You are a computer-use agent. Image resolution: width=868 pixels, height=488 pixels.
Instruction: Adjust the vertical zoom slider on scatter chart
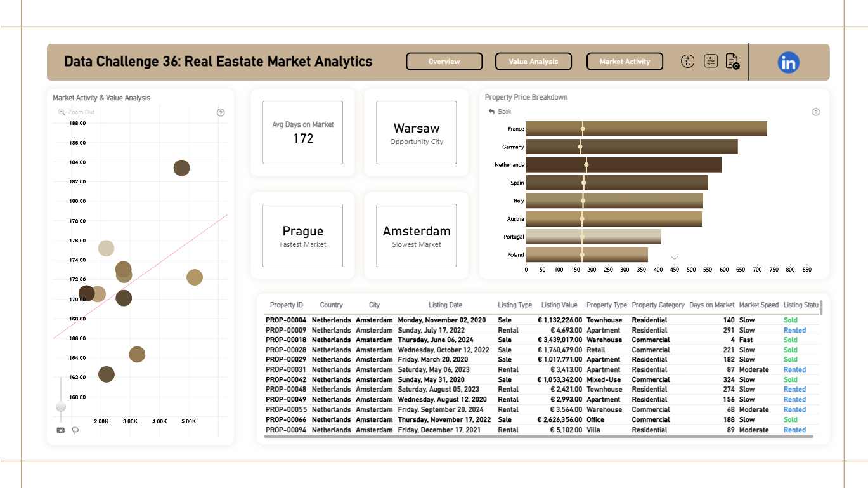click(61, 406)
